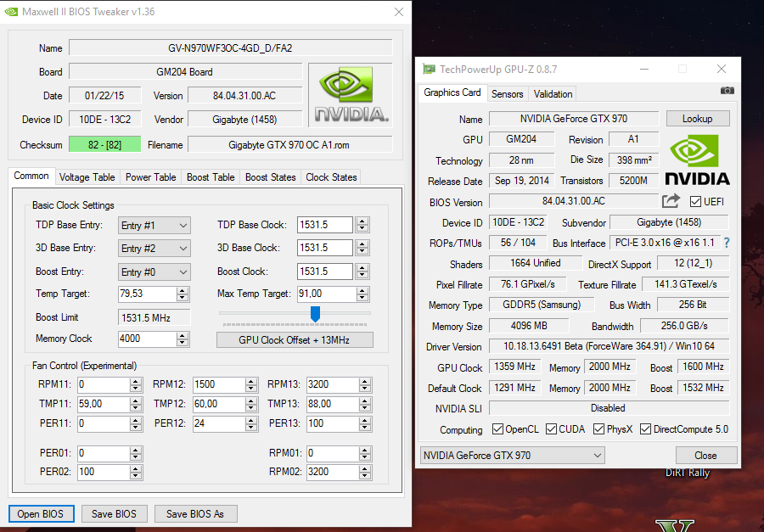Click the green Checksum 82 - [82] field
Viewport: 764px width, 532px height.
click(105, 145)
